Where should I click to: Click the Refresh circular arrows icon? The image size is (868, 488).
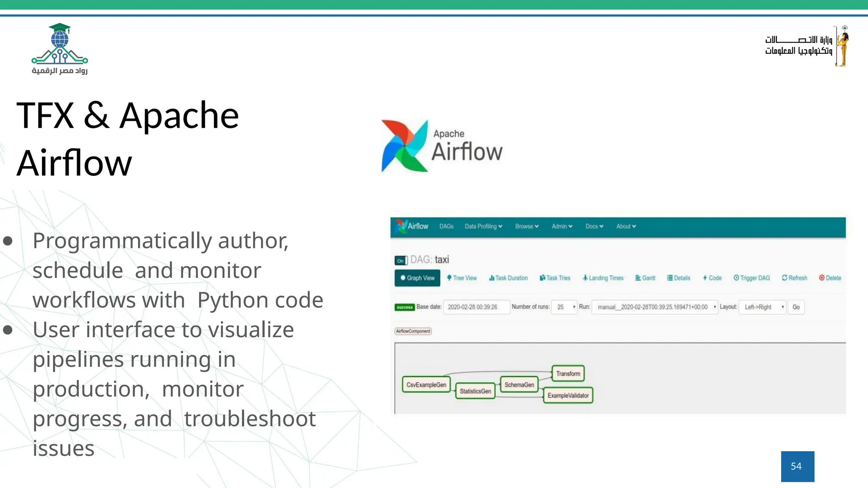coord(785,278)
